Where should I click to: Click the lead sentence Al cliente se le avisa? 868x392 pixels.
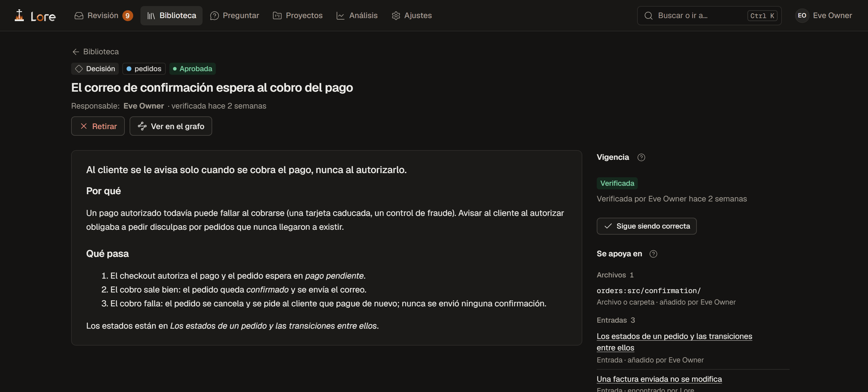246,169
